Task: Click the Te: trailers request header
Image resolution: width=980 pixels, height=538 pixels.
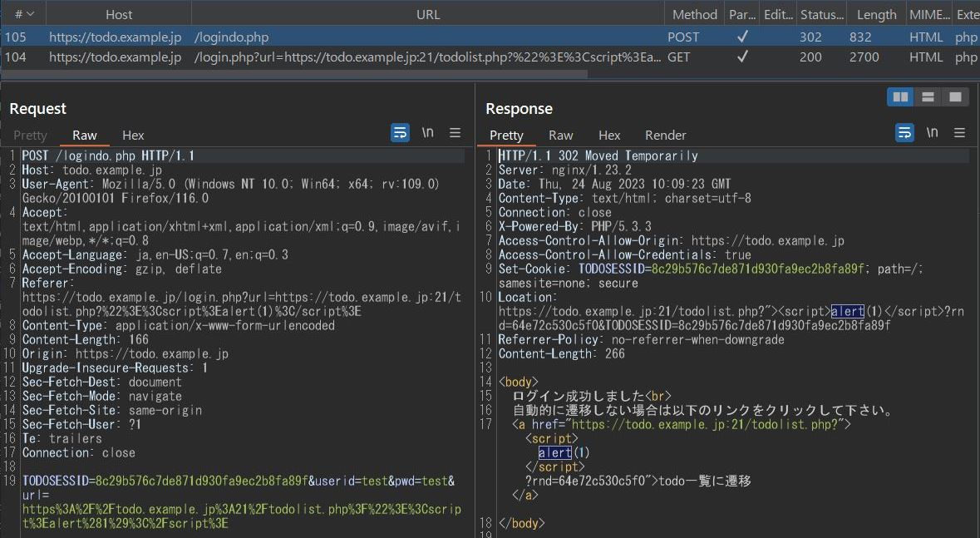Action: (62, 438)
